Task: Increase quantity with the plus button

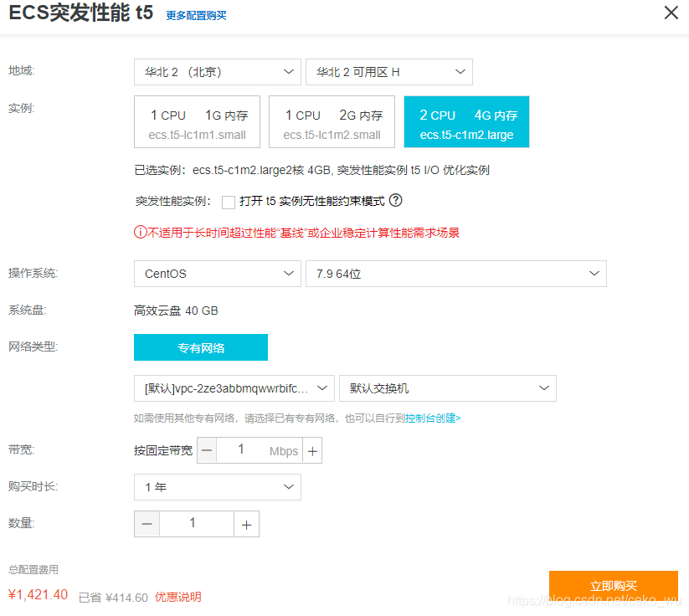Action: [246, 524]
